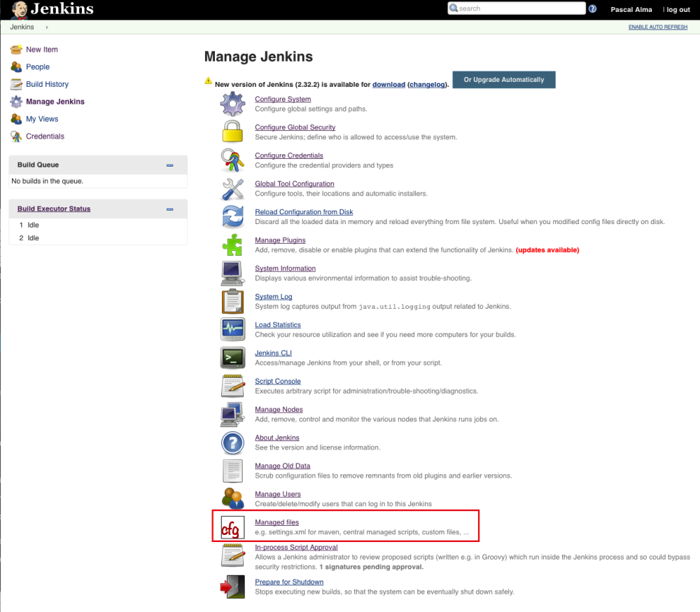This screenshot has height=612, width=700.
Task: Open the changelog link
Action: pos(427,85)
